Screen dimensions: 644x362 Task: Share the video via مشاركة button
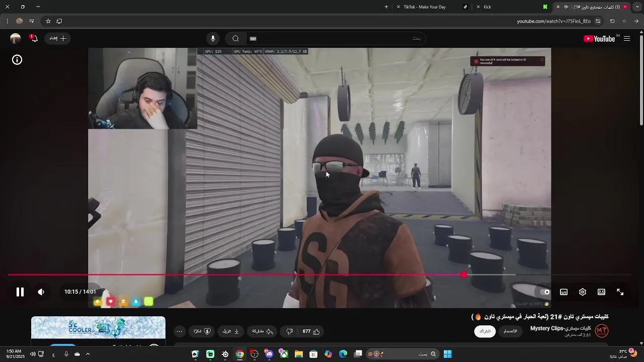(x=262, y=331)
